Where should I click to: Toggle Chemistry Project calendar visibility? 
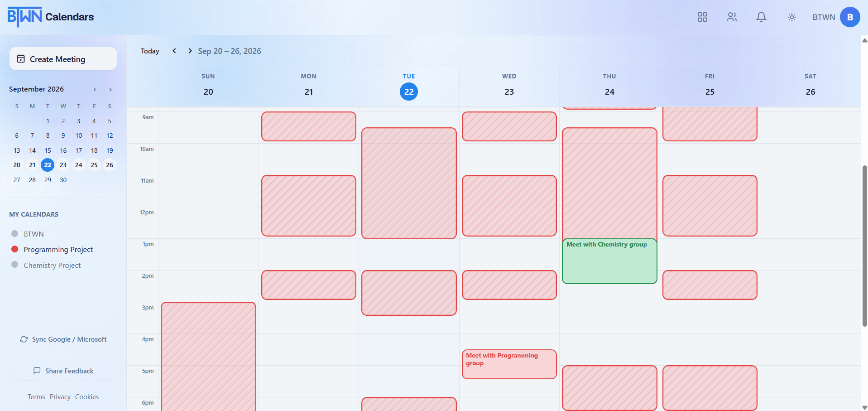click(46, 265)
